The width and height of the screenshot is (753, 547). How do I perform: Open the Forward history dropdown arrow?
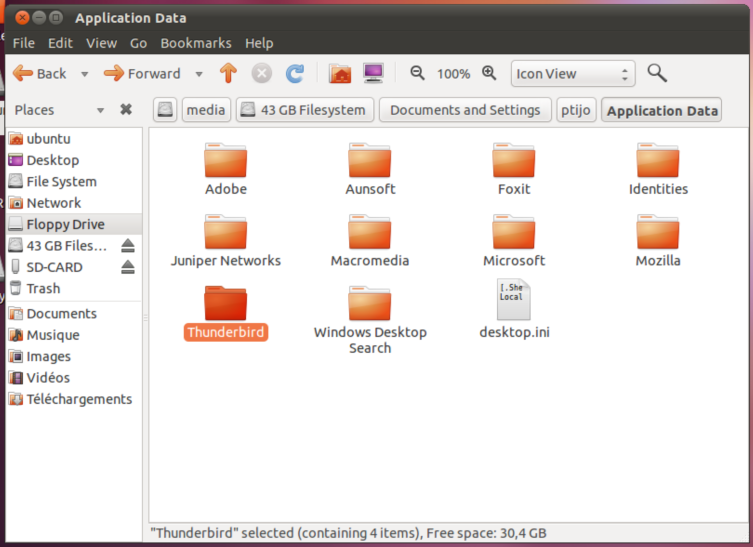(199, 74)
